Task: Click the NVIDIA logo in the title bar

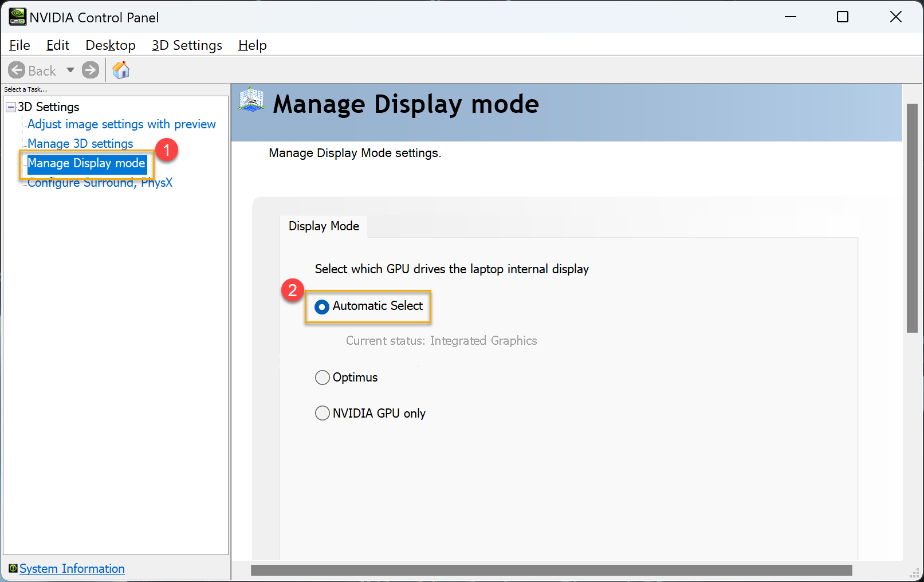Action: [x=17, y=17]
